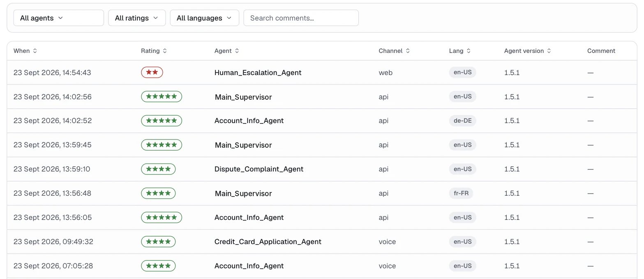Sort by Agent version column icon

(549, 51)
